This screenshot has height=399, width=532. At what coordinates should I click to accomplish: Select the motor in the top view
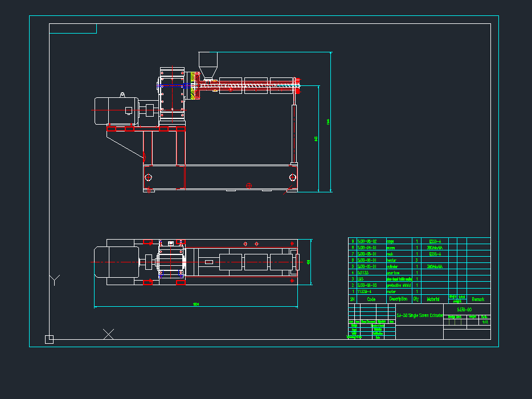(x=117, y=262)
